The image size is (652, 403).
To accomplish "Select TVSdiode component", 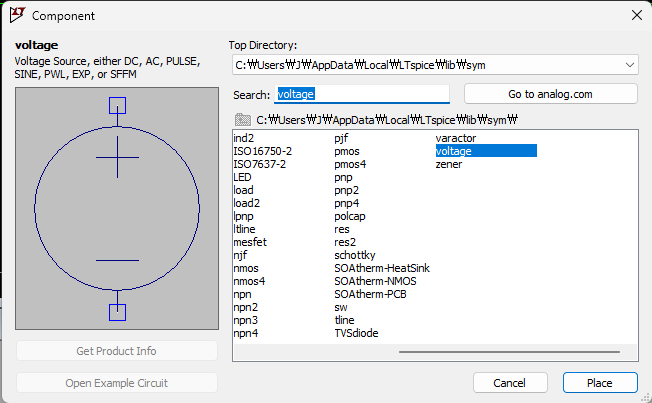I will coord(356,333).
